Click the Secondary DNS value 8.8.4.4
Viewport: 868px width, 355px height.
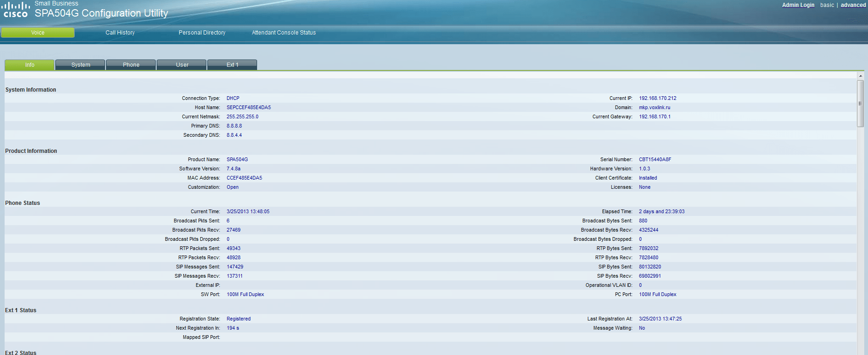click(x=234, y=135)
